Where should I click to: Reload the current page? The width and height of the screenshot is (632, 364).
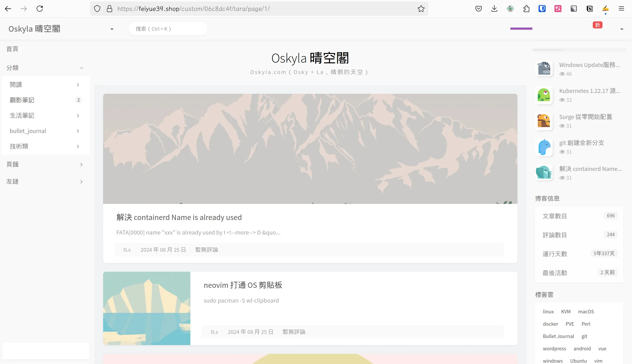(x=40, y=9)
